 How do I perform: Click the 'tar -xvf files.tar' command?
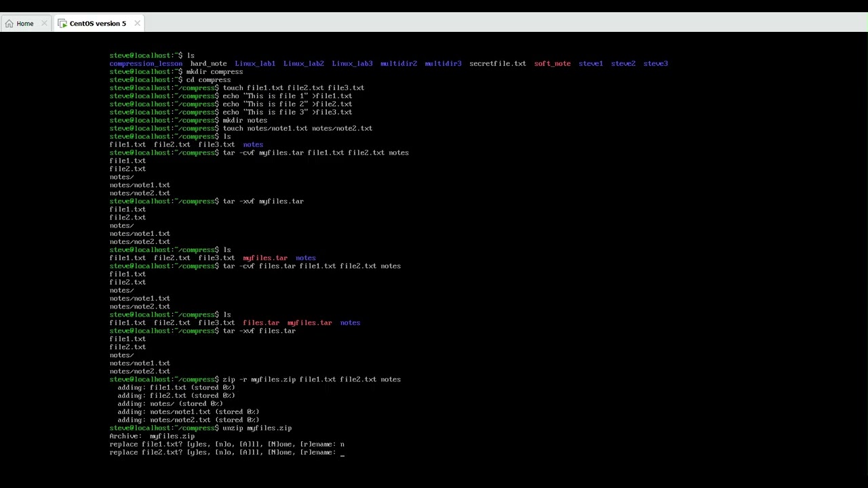tap(259, 331)
